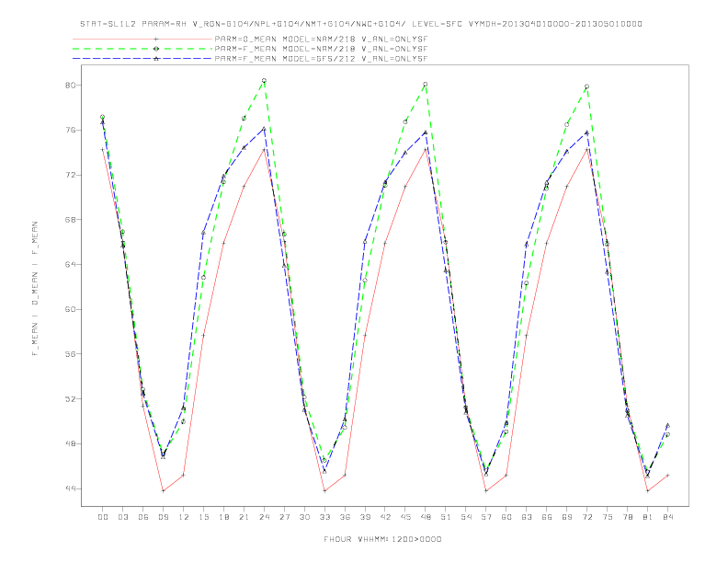Screen dimensions: 728x563
Task: Click x-axis tick label 72
Action: 586,517
